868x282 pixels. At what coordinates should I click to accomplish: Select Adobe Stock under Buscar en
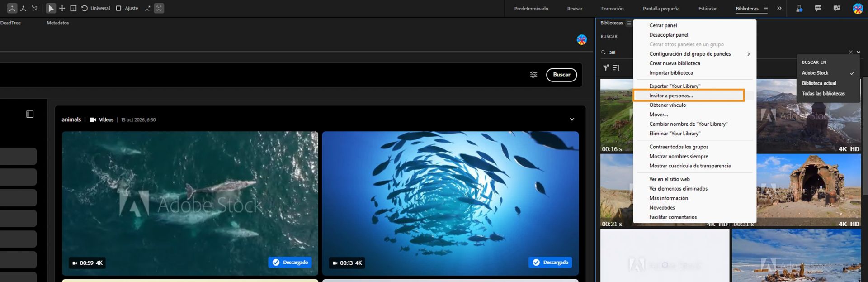[x=828, y=73]
